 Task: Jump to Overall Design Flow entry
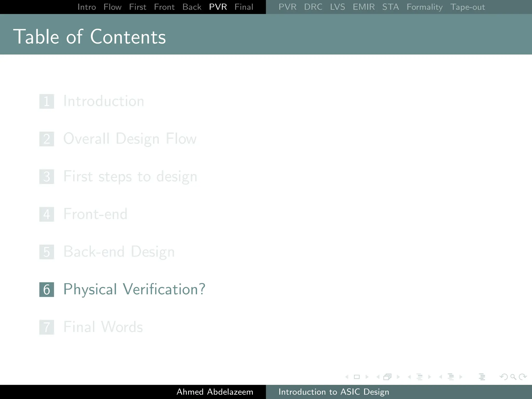[130, 139]
